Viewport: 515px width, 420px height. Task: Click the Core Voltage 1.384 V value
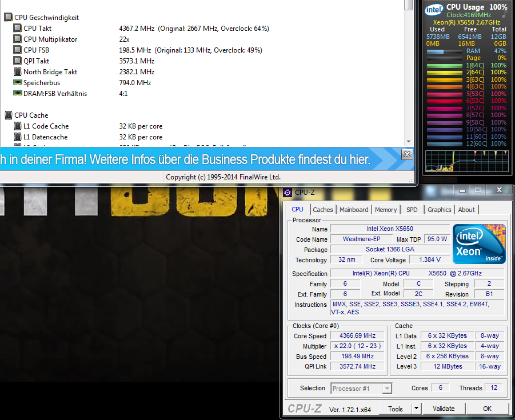coord(430,260)
